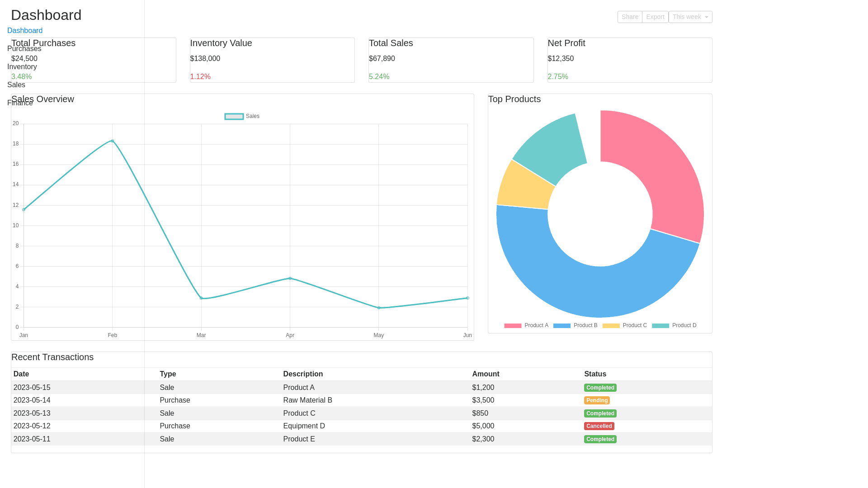Click the Share button
Viewport: 868px width, 488px height.
[x=629, y=17]
